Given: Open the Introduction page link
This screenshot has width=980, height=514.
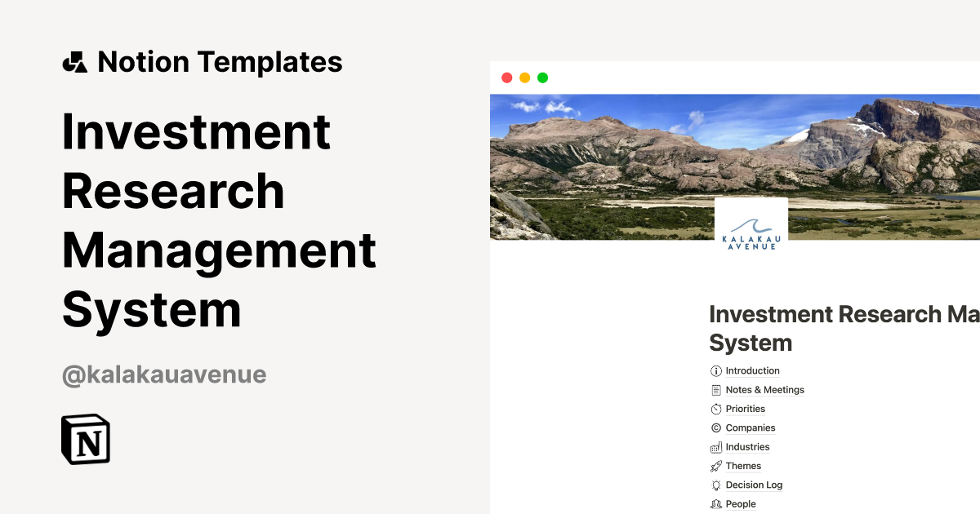Looking at the screenshot, I should click(751, 370).
